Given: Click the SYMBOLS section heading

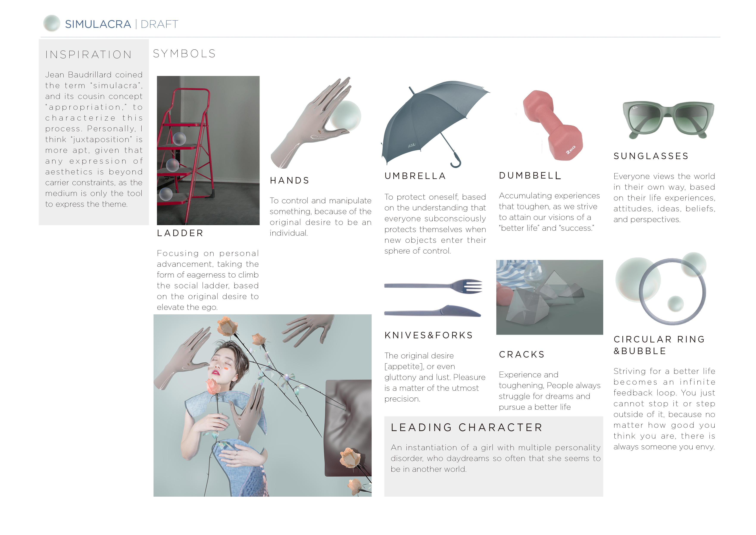Looking at the screenshot, I should click(x=184, y=54).
